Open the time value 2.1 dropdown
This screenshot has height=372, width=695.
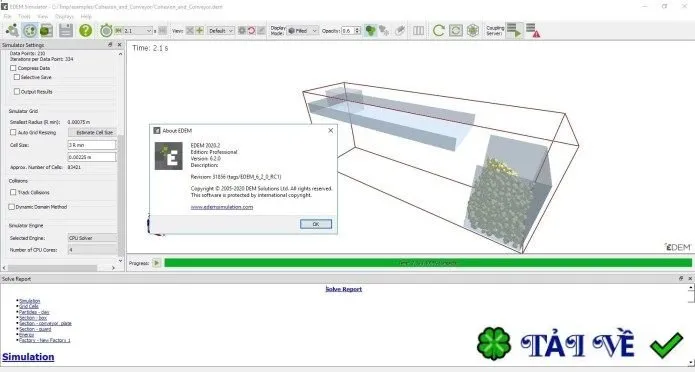tap(148, 31)
